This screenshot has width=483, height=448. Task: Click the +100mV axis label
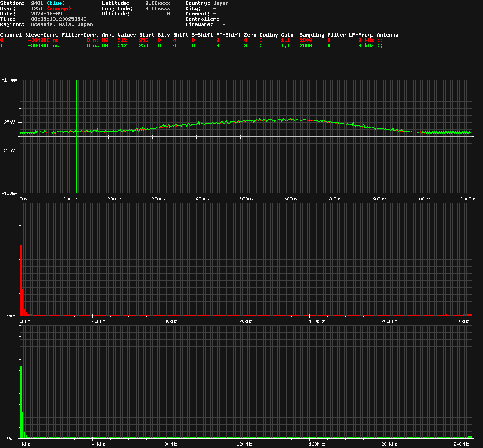pos(9,80)
